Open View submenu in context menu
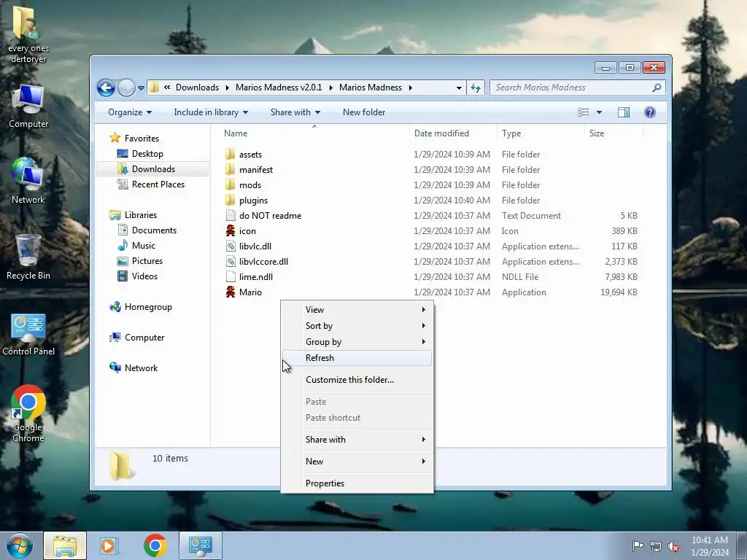Image resolution: width=747 pixels, height=560 pixels. click(357, 309)
